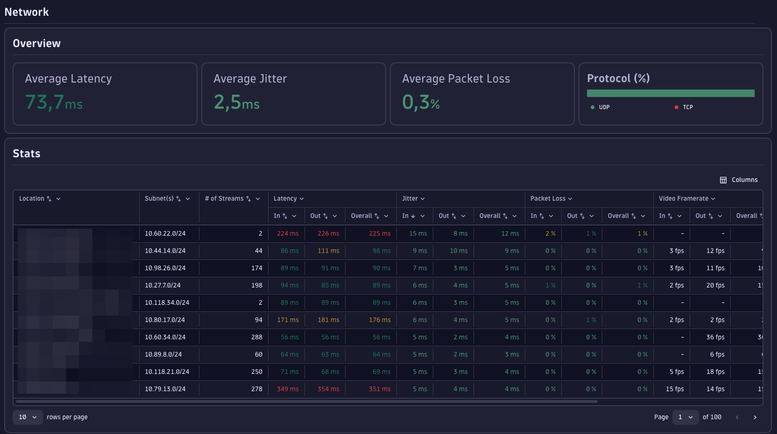Open the rows per page dropdown
The height and width of the screenshot is (434, 777).
pyautogui.click(x=28, y=417)
